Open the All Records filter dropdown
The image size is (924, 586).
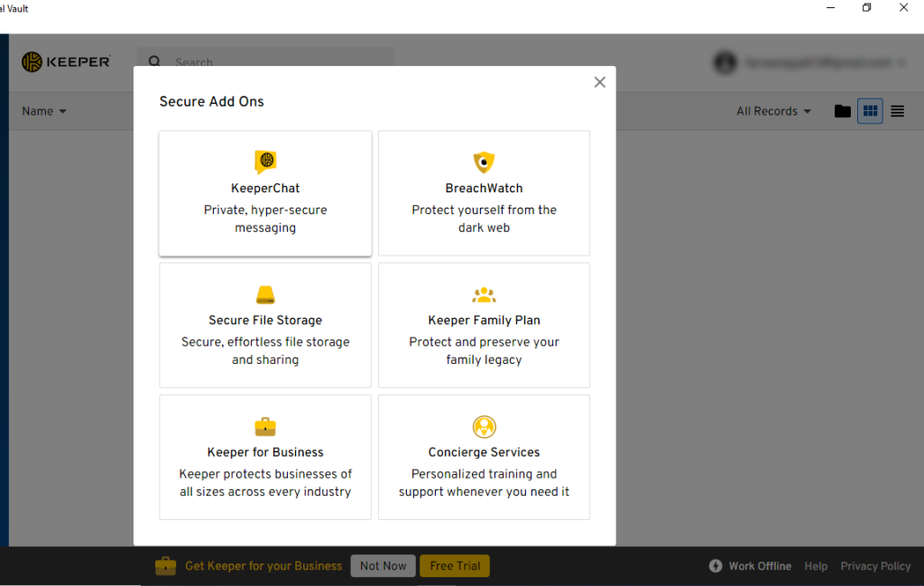pyautogui.click(x=772, y=110)
